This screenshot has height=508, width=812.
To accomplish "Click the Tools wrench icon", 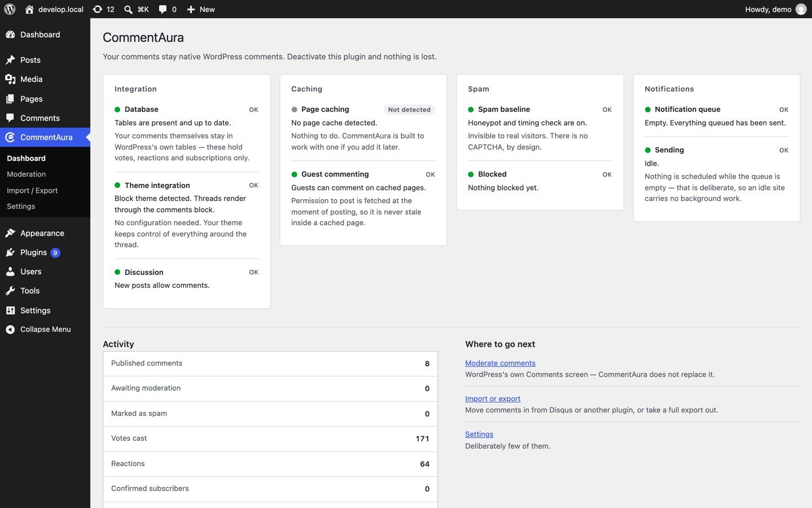I will [10, 291].
